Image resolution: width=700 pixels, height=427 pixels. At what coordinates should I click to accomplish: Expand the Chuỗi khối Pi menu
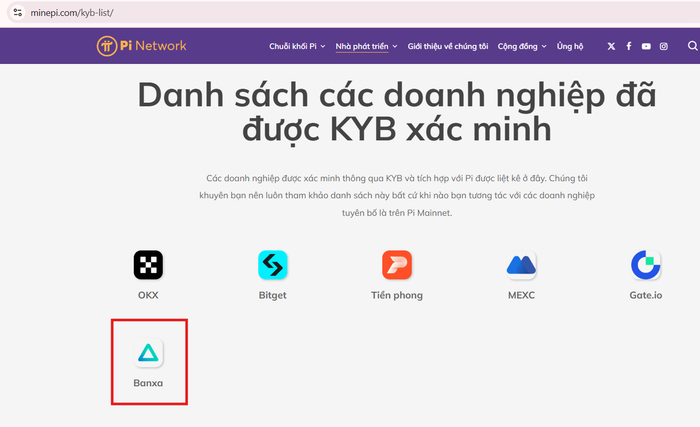(x=297, y=46)
